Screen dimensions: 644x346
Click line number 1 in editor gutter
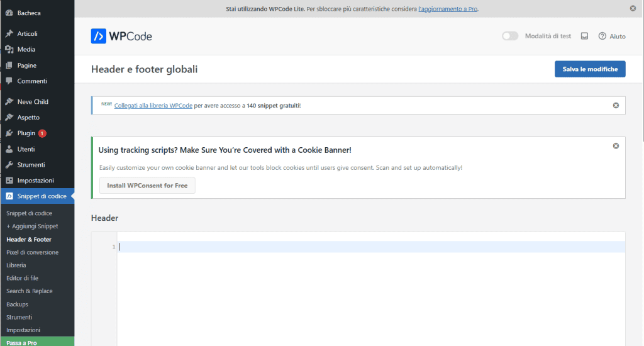point(113,247)
